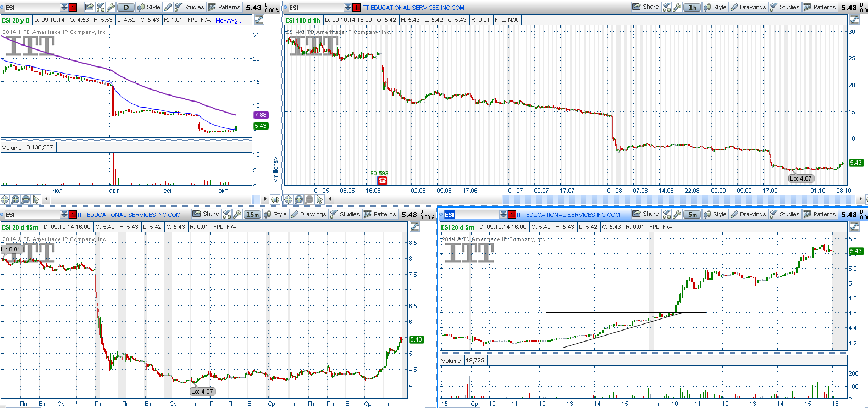Zoom out below the daily chart
The width and height of the screenshot is (868, 408).
25,199
